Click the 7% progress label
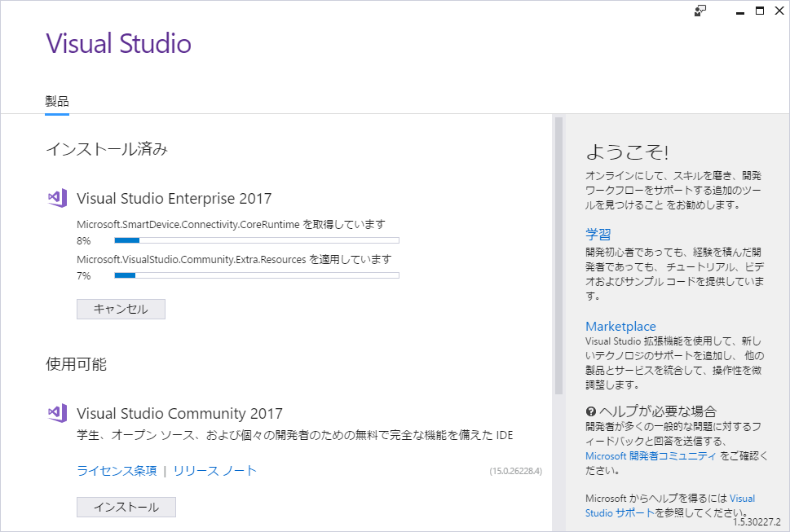 click(84, 276)
